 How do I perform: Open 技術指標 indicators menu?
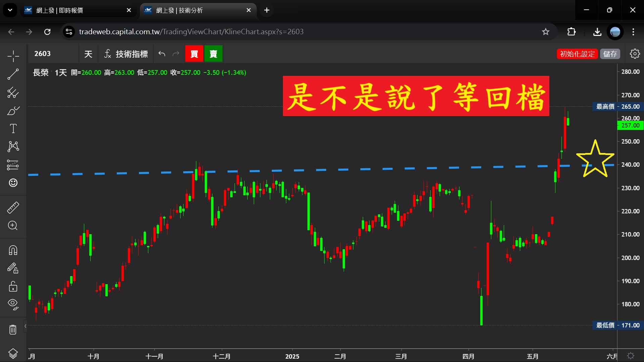coord(126,54)
